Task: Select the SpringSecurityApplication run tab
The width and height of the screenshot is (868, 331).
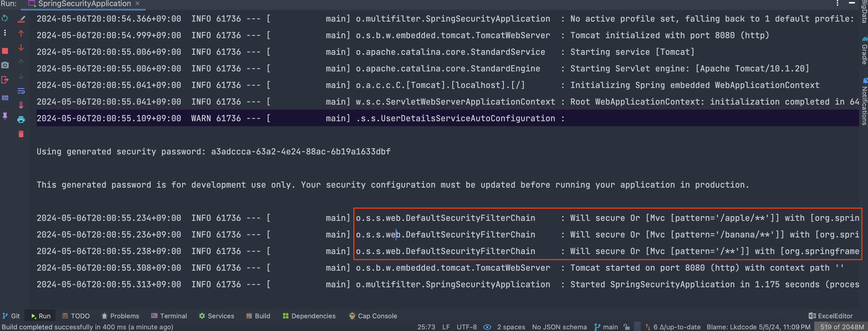Action: coord(83,4)
